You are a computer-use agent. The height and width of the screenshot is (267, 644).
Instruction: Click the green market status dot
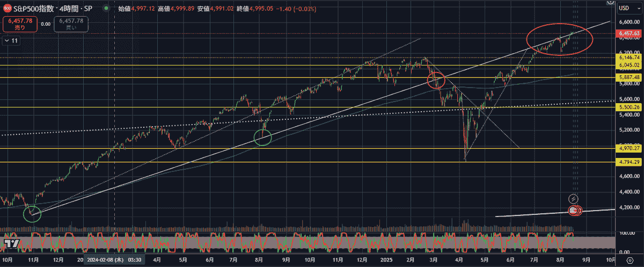[x=106, y=9]
